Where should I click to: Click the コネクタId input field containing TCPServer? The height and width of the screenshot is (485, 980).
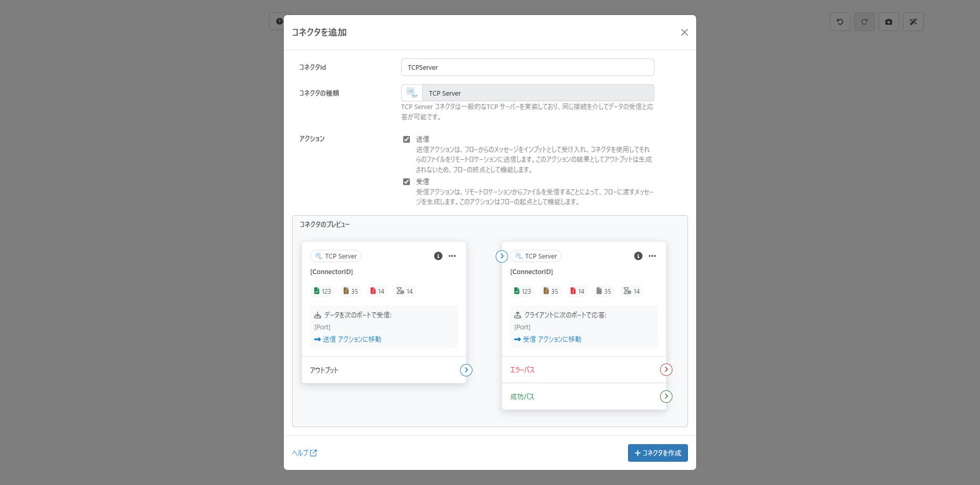click(x=527, y=67)
